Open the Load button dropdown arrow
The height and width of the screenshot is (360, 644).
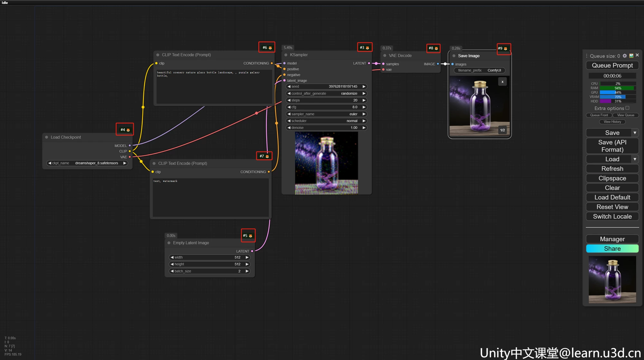[x=635, y=159]
